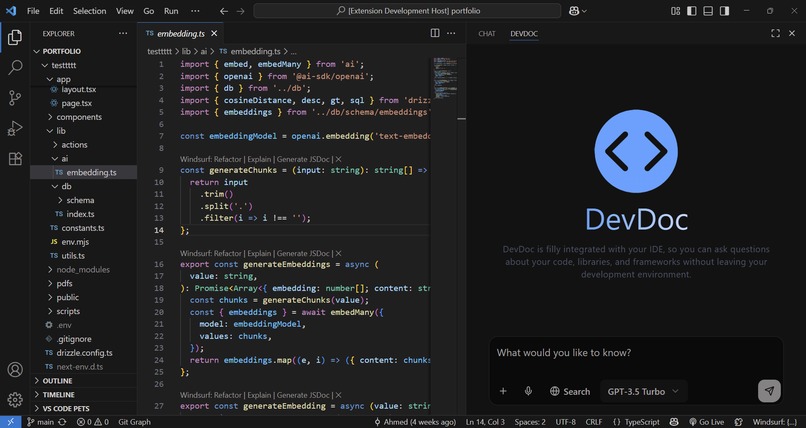The image size is (806, 428).
Task: Toggle the primary side bar
Action: (692, 11)
